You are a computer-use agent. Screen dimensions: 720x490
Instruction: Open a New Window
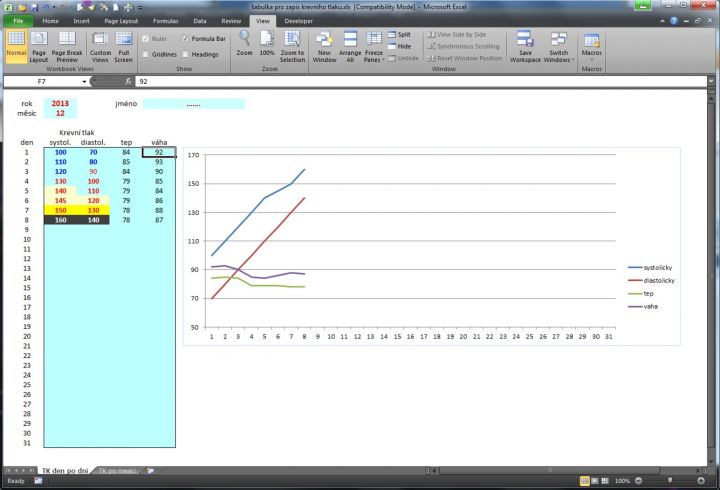click(324, 46)
